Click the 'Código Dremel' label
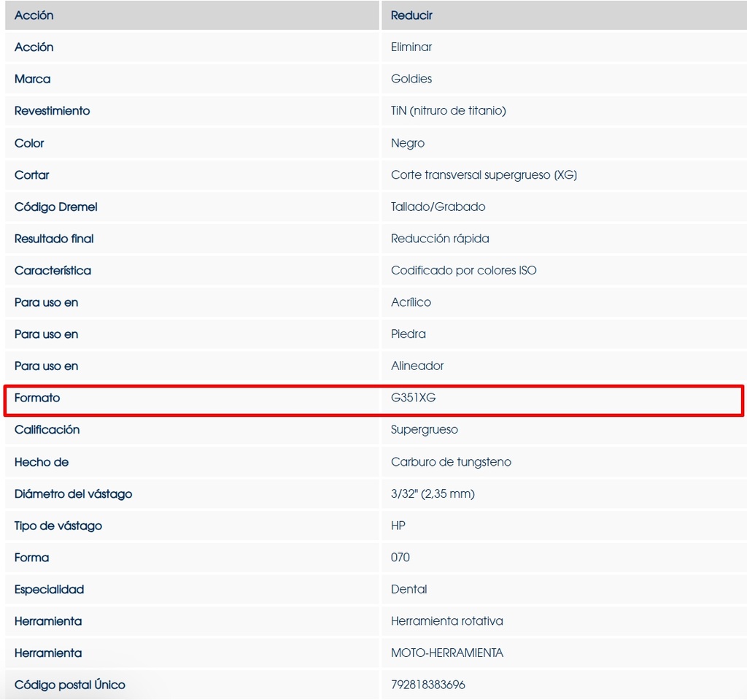 coord(55,207)
